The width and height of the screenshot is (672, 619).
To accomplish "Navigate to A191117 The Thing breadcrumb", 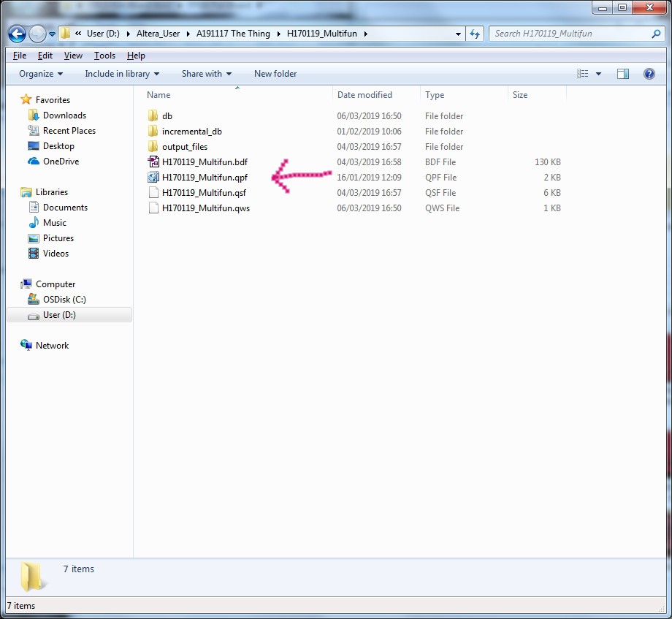I will coord(233,34).
